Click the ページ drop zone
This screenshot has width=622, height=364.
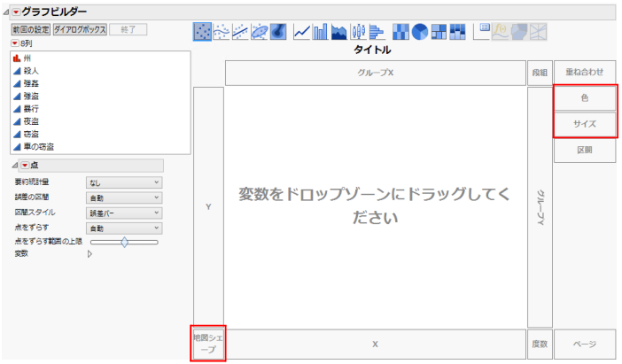pyautogui.click(x=585, y=345)
